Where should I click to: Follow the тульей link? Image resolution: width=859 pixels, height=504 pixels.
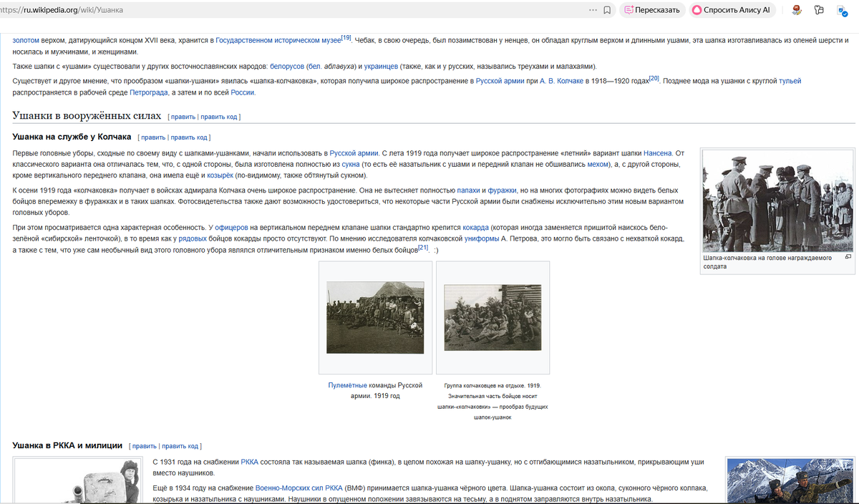(x=790, y=81)
